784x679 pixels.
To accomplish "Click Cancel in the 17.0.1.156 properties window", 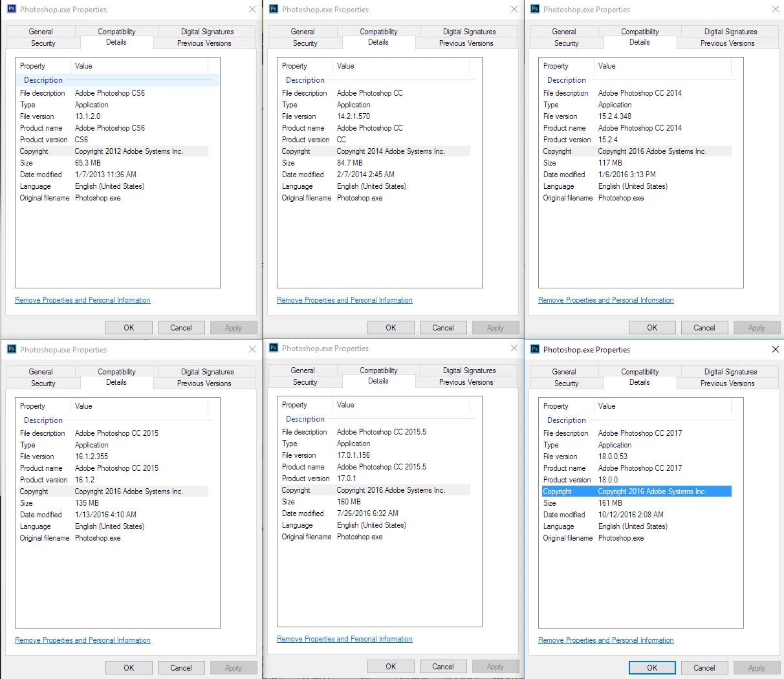I will [443, 666].
